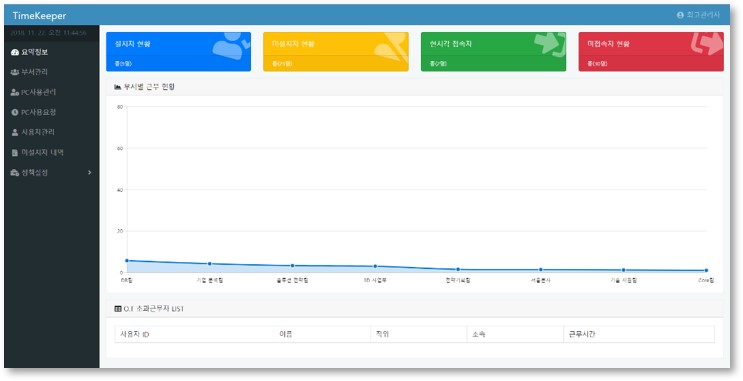The image size is (743, 381).
Task: Click the 정책설정 policy settings icon
Action: click(x=15, y=173)
